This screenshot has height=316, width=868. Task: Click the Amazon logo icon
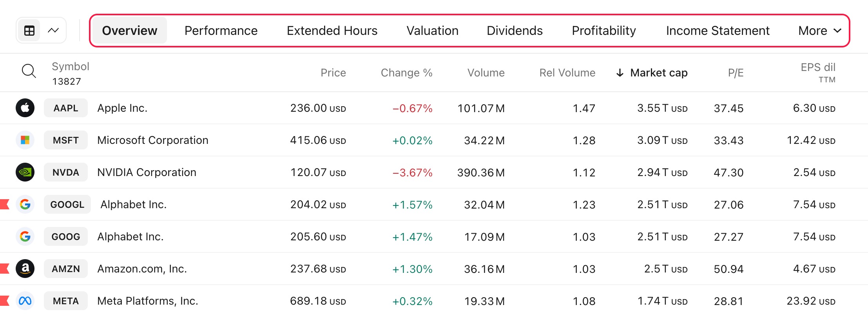(x=25, y=269)
